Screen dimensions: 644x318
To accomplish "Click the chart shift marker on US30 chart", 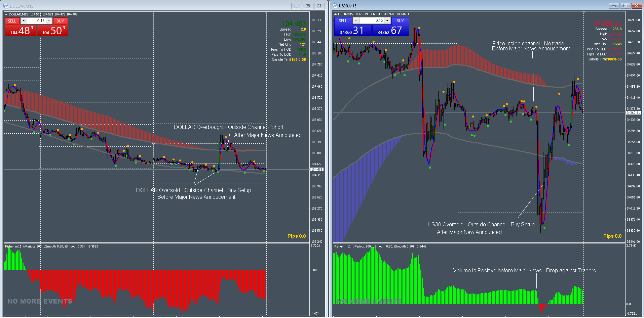I will 584,13.
